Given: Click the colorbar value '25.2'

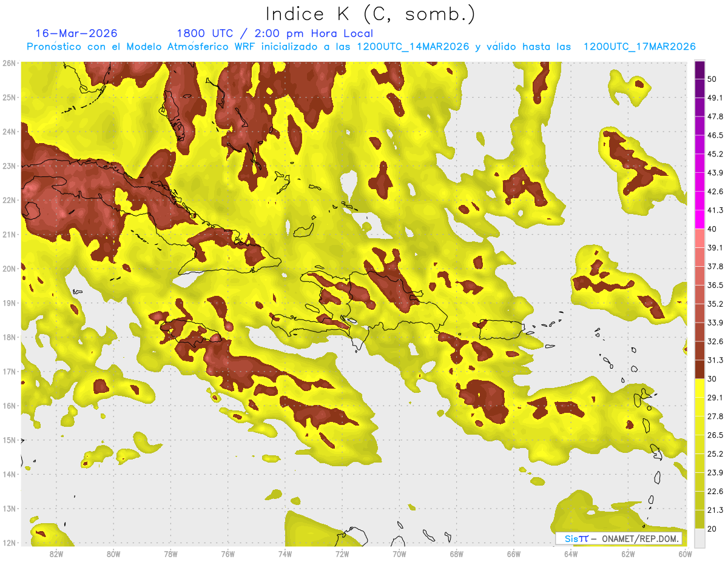Looking at the screenshot, I should click(x=715, y=454).
